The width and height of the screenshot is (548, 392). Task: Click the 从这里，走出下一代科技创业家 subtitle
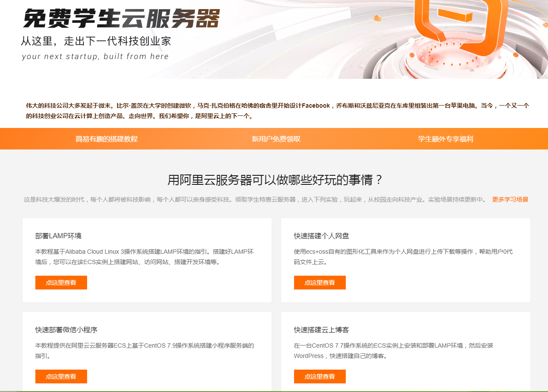click(96, 41)
